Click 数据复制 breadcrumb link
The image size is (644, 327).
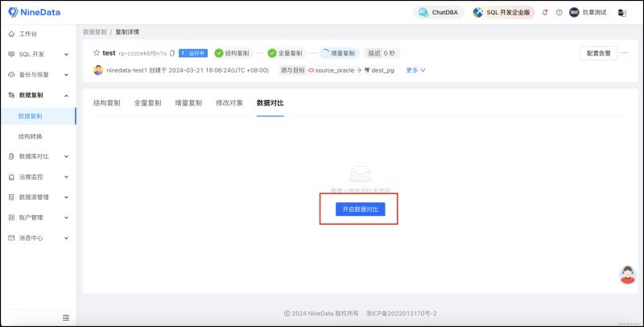coord(95,31)
